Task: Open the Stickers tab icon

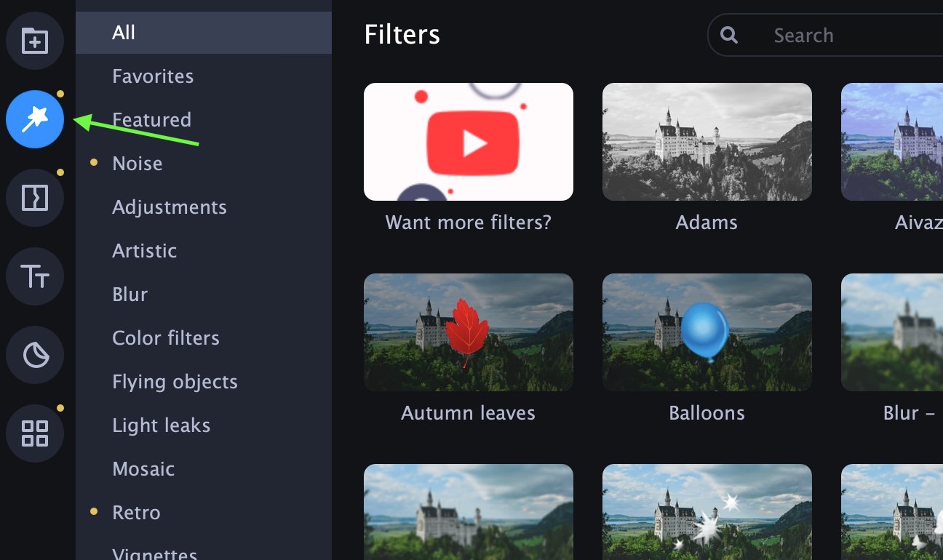Action: tap(35, 355)
